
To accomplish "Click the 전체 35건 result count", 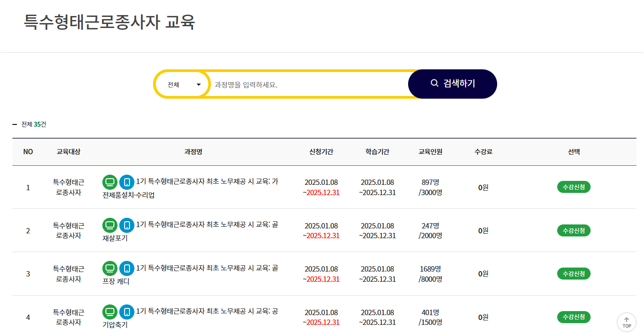I will point(34,124).
